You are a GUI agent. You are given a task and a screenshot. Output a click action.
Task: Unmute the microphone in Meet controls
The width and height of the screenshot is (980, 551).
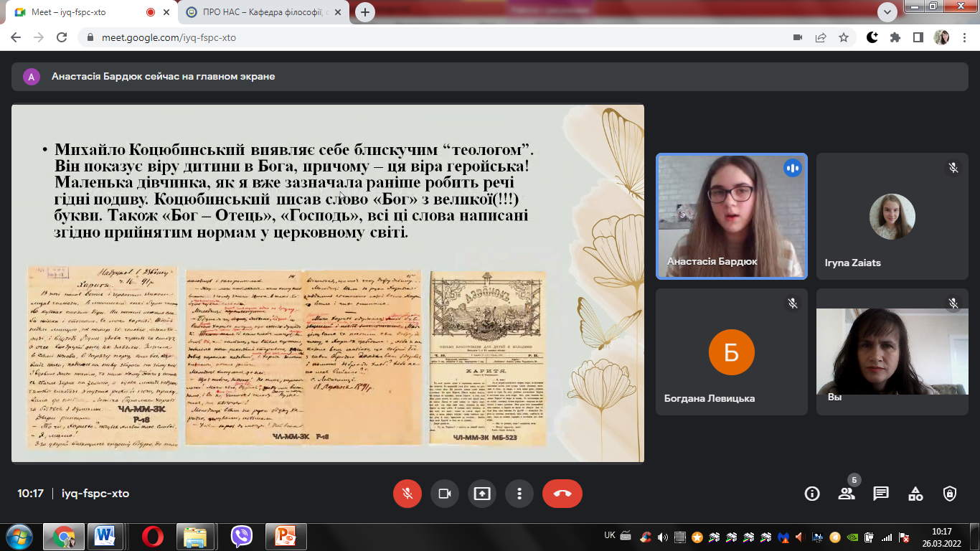(407, 494)
